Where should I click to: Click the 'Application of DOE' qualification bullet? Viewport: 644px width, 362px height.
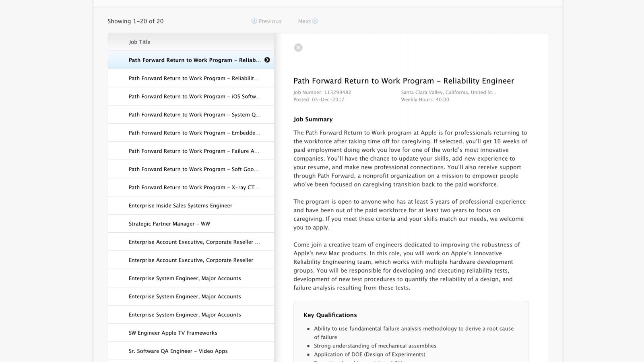(x=369, y=354)
